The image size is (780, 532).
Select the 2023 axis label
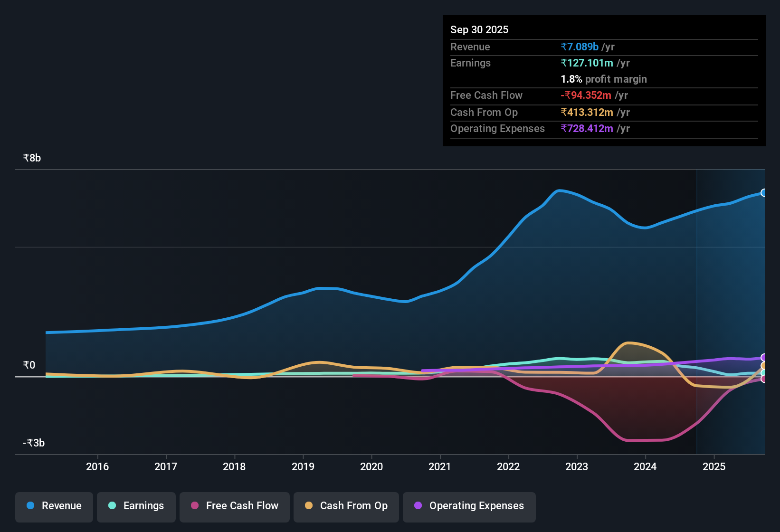pyautogui.click(x=576, y=467)
